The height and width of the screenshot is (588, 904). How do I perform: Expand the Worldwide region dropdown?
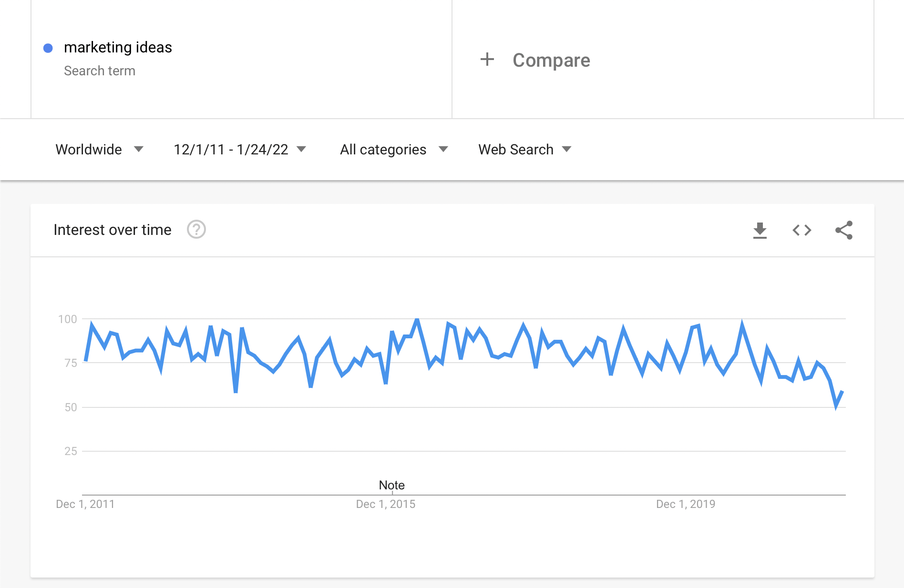100,150
